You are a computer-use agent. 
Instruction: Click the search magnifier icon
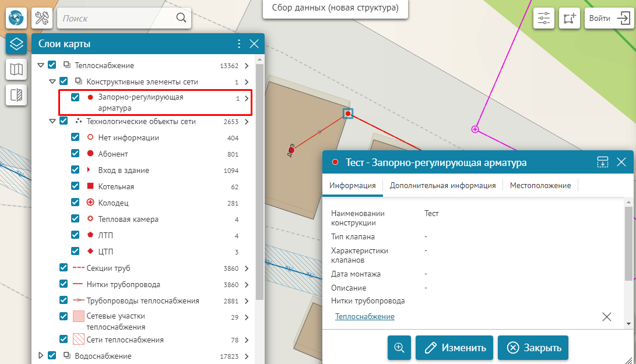pyautogui.click(x=181, y=18)
